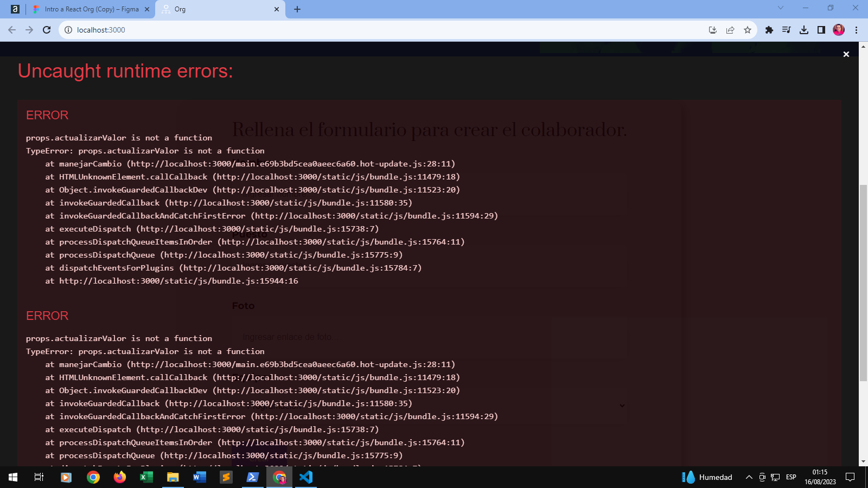
Task: Share this page icon
Action: pos(730,30)
